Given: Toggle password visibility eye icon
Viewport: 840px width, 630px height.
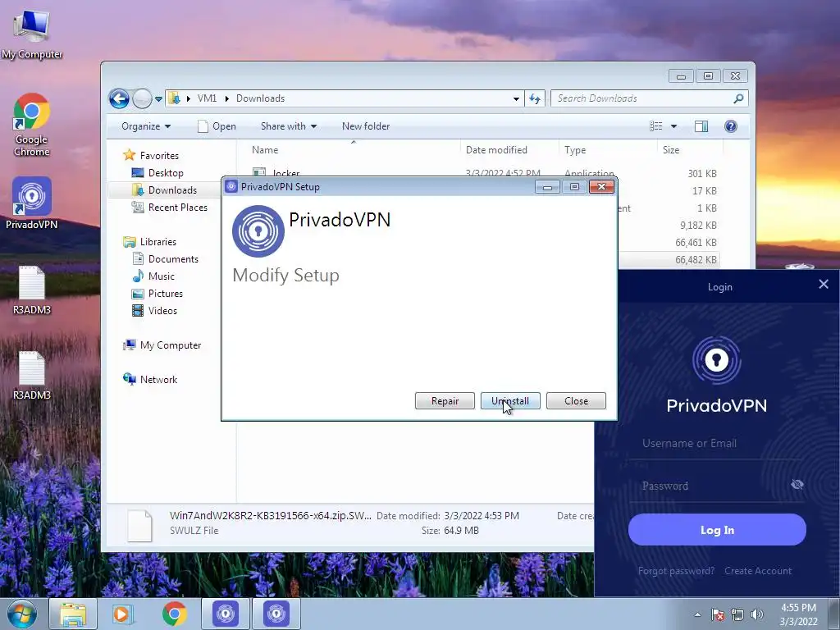Looking at the screenshot, I should 797,485.
